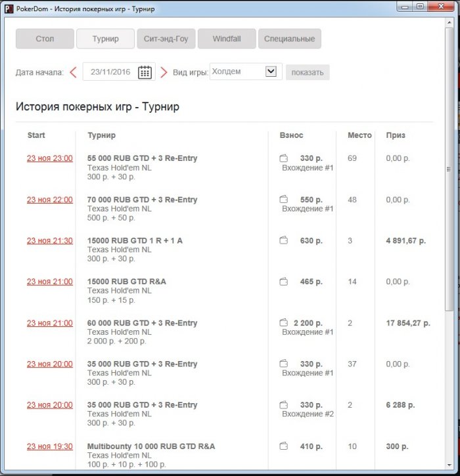Open 23 ноя 21:00 link for 15000 RUB GTD R&A
The image size is (460, 476).
50,282
